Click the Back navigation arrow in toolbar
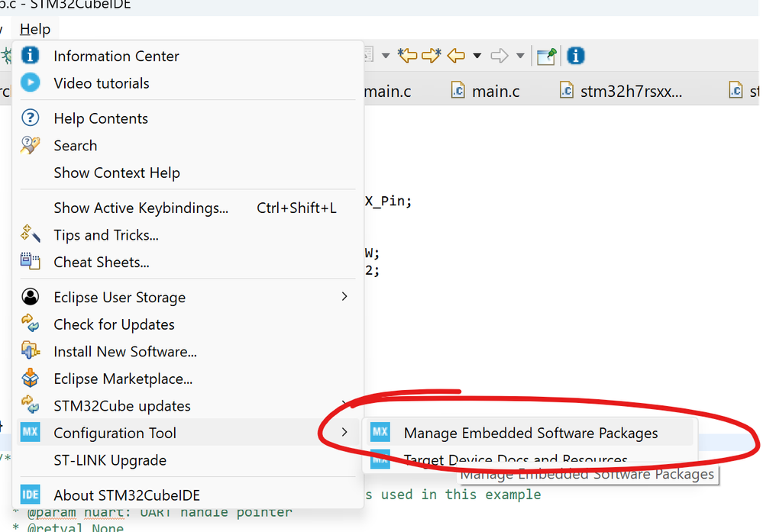 (x=456, y=56)
